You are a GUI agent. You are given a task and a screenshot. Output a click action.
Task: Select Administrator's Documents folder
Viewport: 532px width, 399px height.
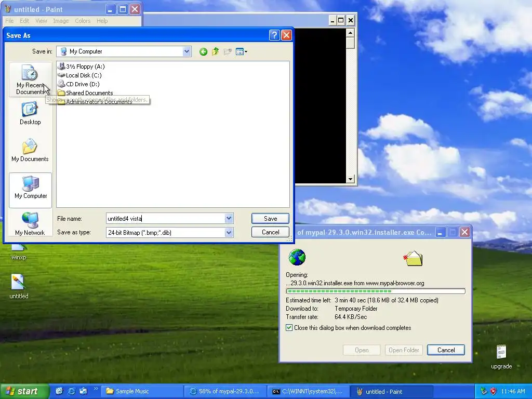point(95,102)
